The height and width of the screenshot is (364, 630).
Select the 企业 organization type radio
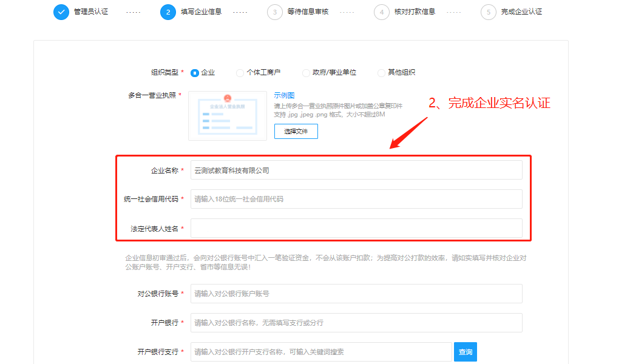click(x=195, y=73)
